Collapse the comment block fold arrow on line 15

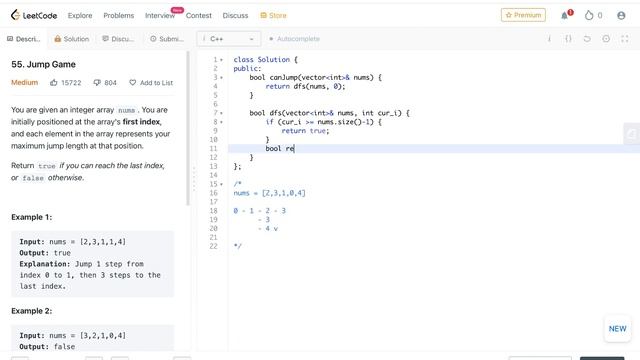[x=222, y=184]
